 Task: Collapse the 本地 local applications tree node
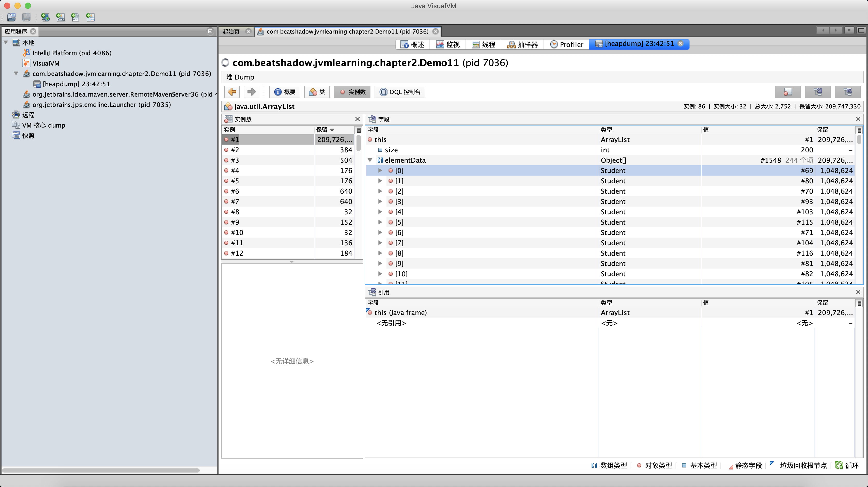pos(6,42)
